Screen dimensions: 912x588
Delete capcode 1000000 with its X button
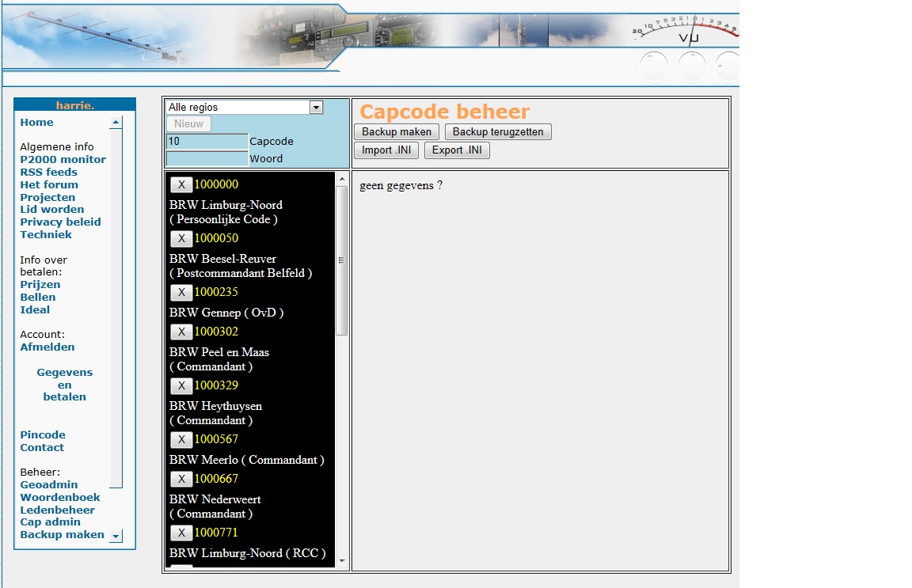(x=181, y=184)
